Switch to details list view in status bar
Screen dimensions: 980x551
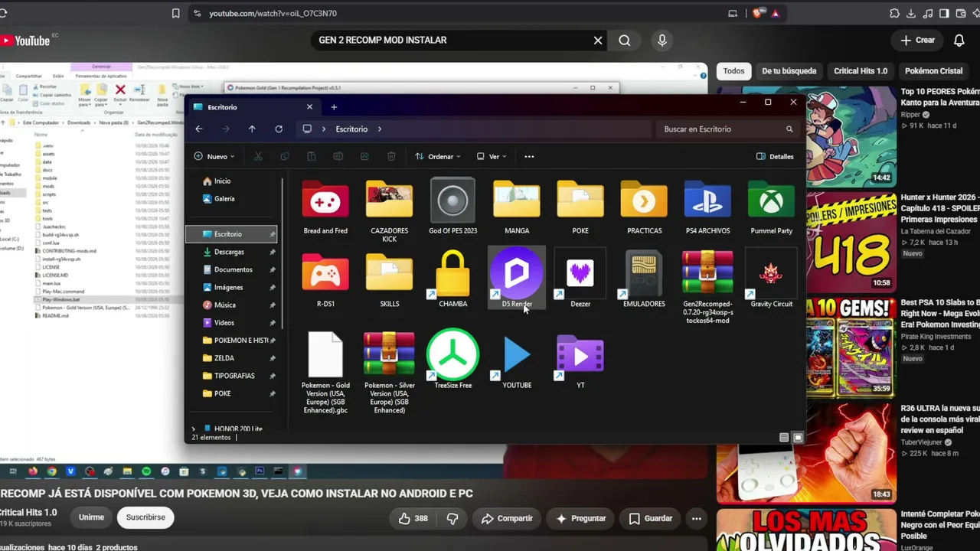pos(784,438)
